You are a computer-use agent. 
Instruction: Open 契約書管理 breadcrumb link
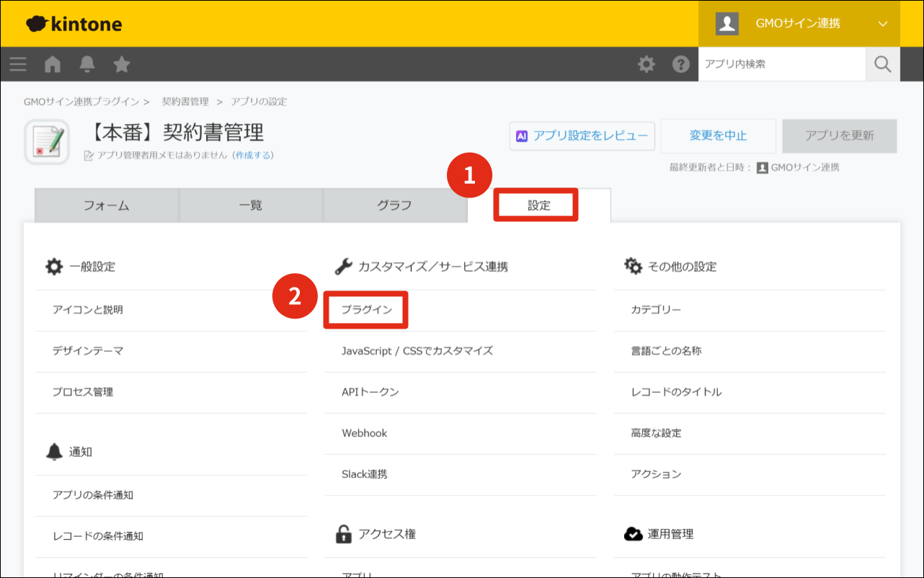click(185, 102)
